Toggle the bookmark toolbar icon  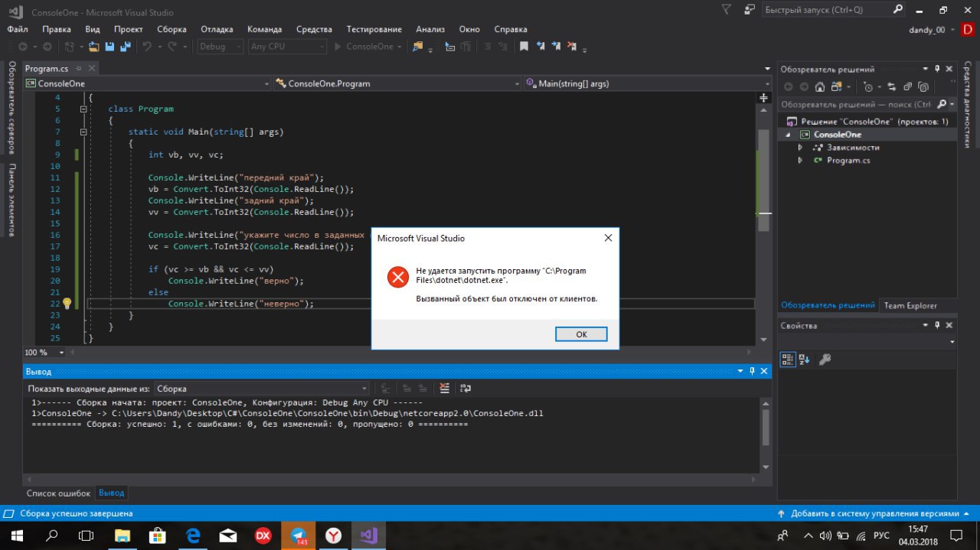tap(524, 47)
